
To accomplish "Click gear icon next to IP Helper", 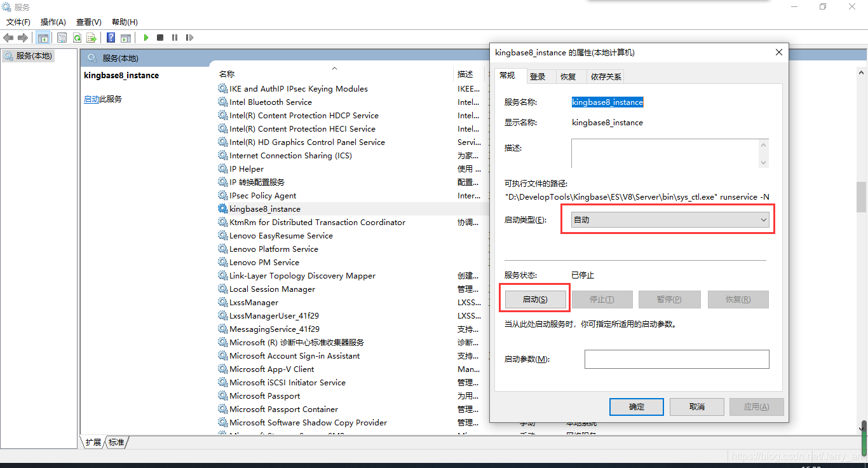I will tap(222, 169).
